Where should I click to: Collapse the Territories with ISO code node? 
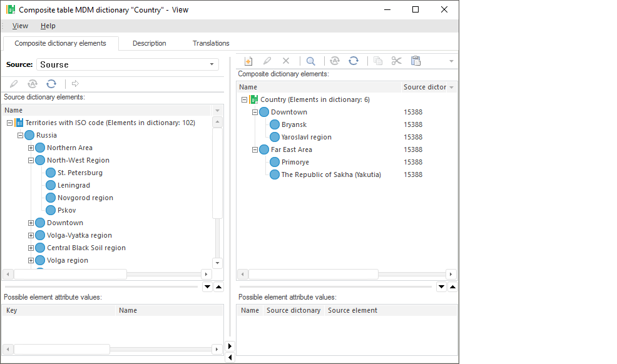pyautogui.click(x=10, y=123)
